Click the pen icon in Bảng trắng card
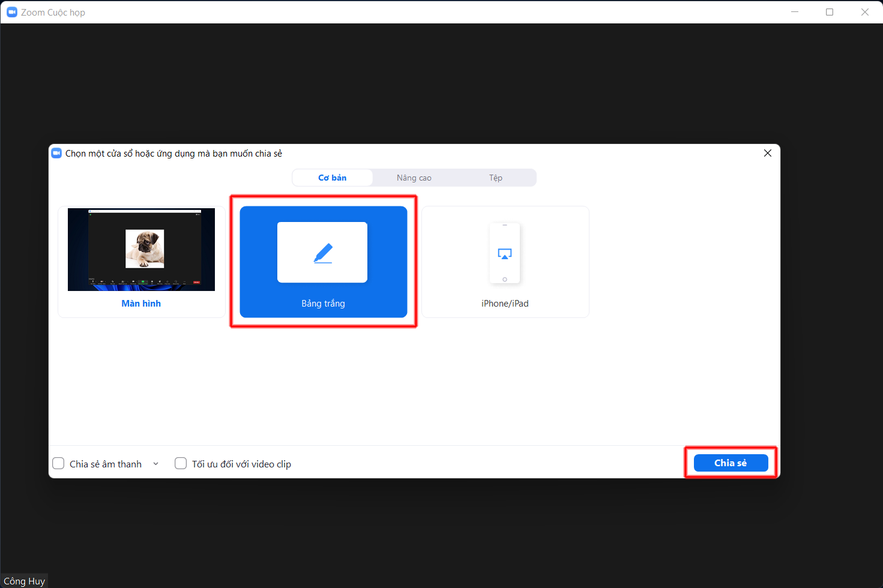 tap(323, 253)
